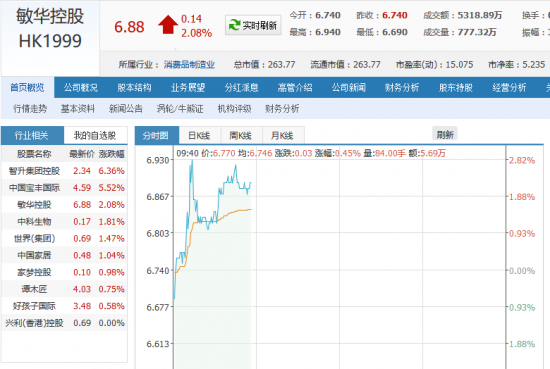Image resolution: width=550 pixels, height=369 pixels.
Task: Click the green refresh arrows icon
Action: point(234,25)
